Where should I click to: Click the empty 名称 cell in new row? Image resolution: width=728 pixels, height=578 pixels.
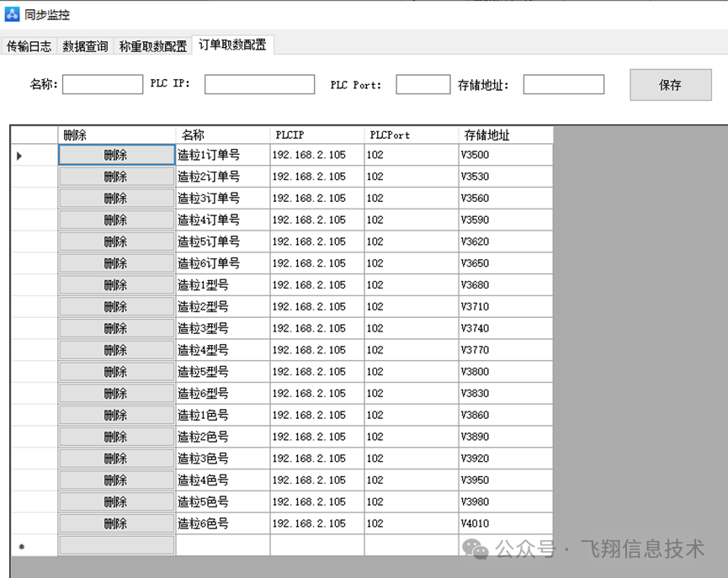coord(223,545)
